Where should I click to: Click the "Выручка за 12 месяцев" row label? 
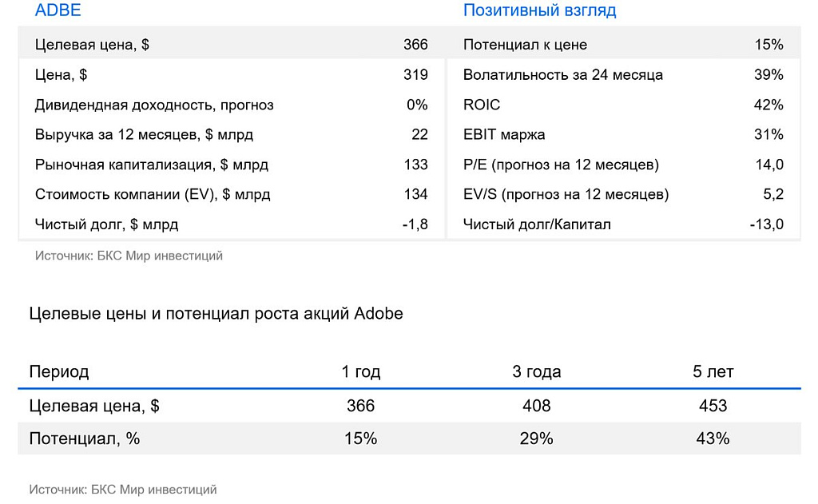pyautogui.click(x=144, y=135)
